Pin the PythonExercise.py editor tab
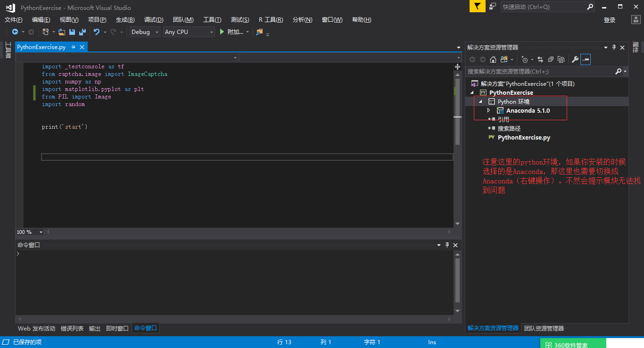 click(73, 47)
